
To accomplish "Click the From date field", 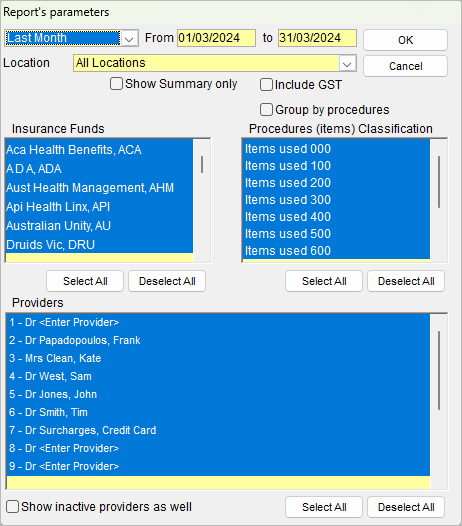I will (216, 38).
